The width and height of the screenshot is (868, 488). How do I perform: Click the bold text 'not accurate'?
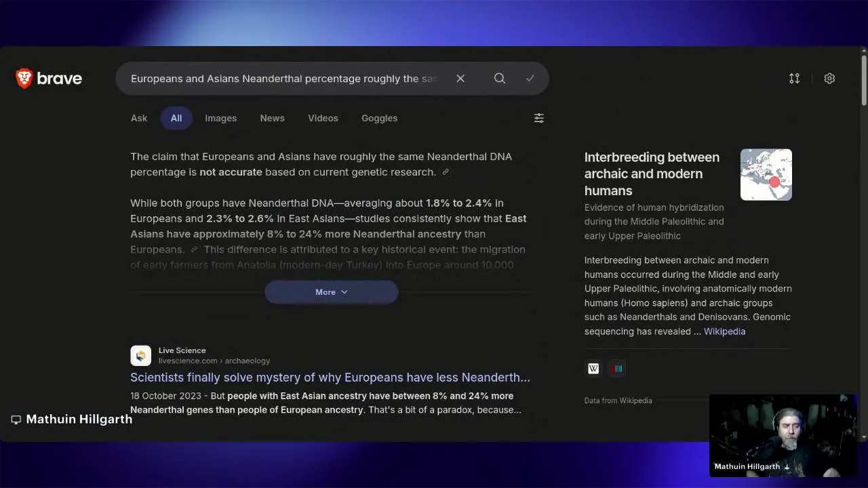click(231, 172)
